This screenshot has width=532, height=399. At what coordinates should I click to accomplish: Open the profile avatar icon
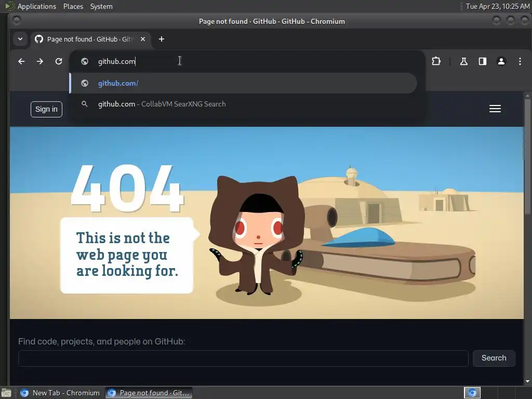click(501, 61)
